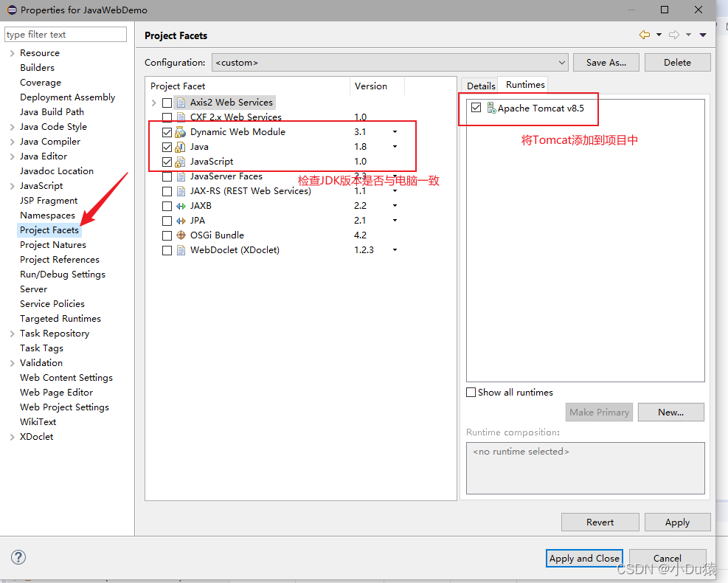
Task: Click the back navigation arrow icon
Action: (645, 35)
